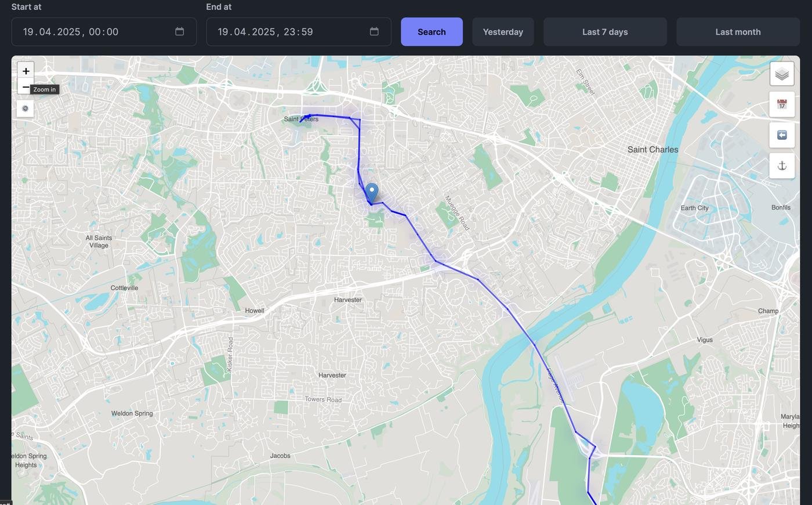Click the Saint Charles city label
This screenshot has width=812, height=505.
tap(652, 150)
